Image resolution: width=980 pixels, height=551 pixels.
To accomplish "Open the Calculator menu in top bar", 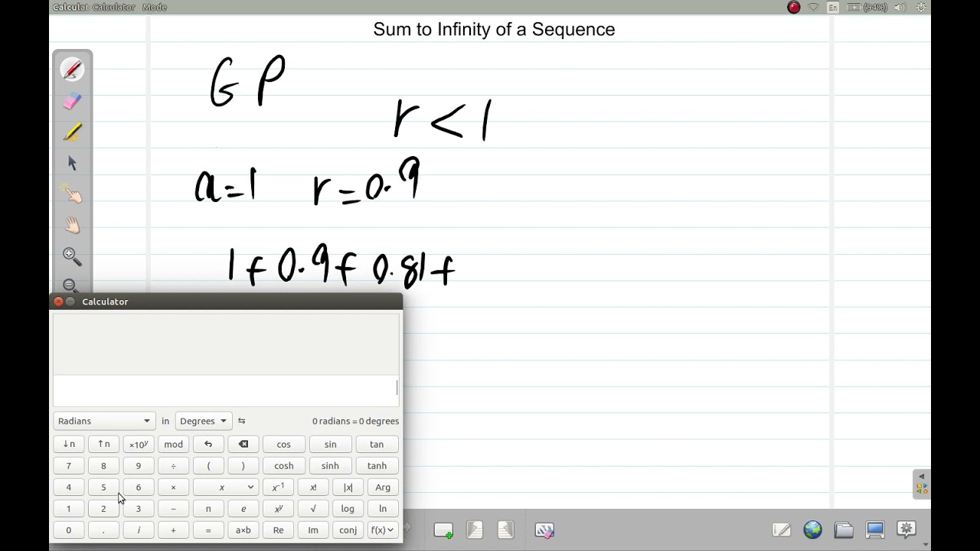I will tap(113, 7).
